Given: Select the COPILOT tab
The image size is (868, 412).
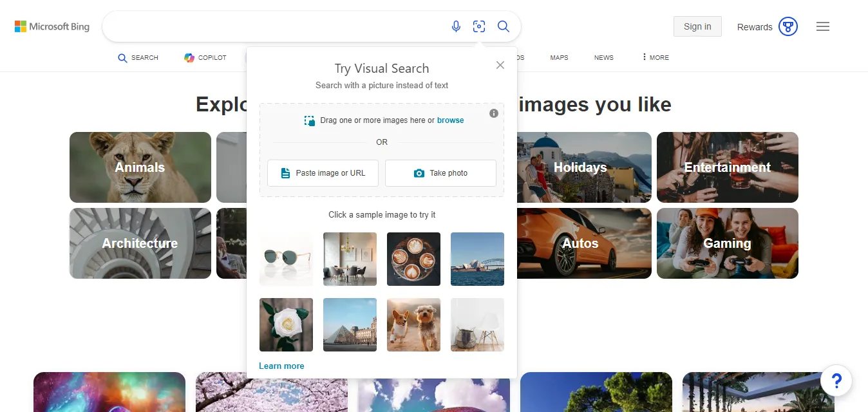Looking at the screenshot, I should click(x=205, y=57).
